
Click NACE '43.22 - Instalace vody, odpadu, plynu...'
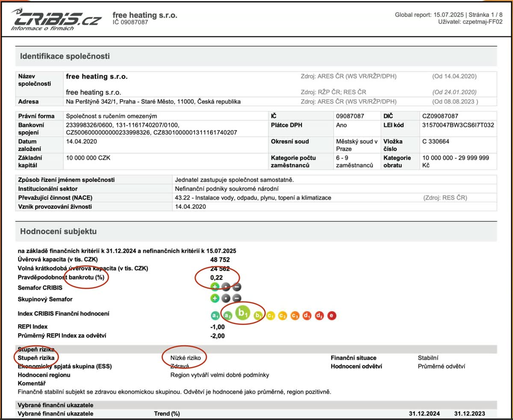pyautogui.click(x=253, y=198)
